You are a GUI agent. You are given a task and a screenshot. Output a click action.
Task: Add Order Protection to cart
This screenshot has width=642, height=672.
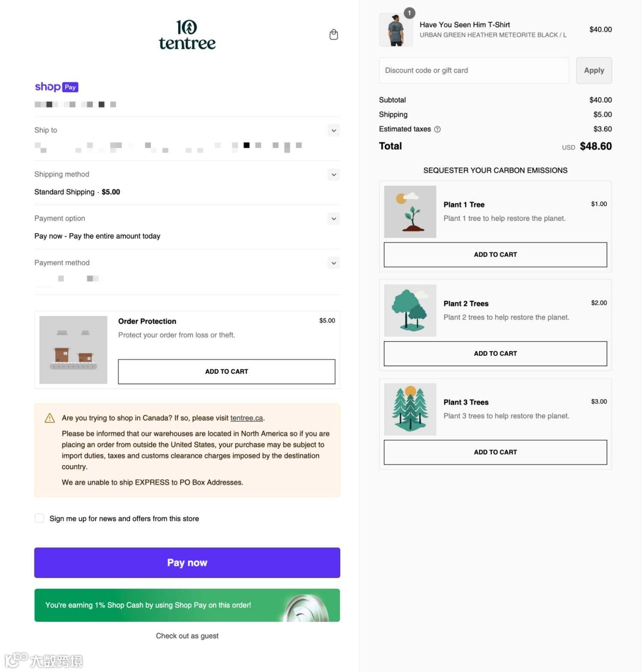coord(226,372)
